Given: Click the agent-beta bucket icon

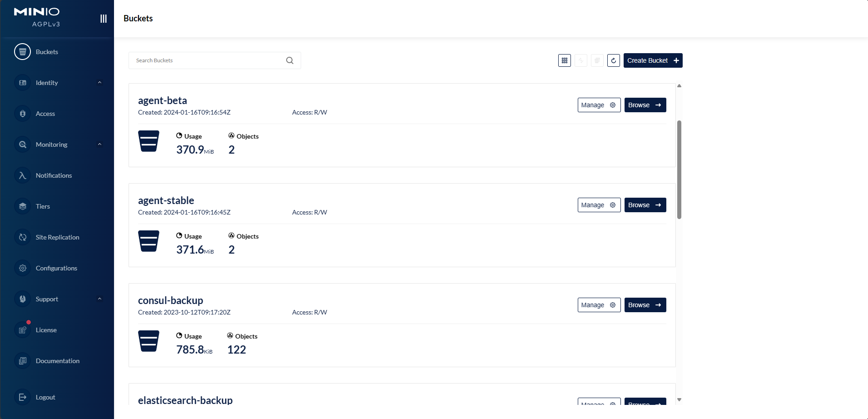Looking at the screenshot, I should (x=149, y=141).
